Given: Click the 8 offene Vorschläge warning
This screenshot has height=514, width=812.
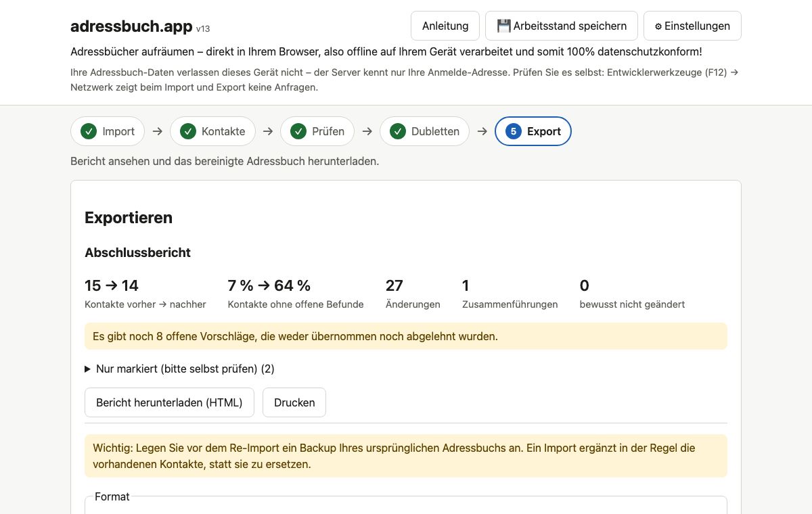Looking at the screenshot, I should point(406,336).
